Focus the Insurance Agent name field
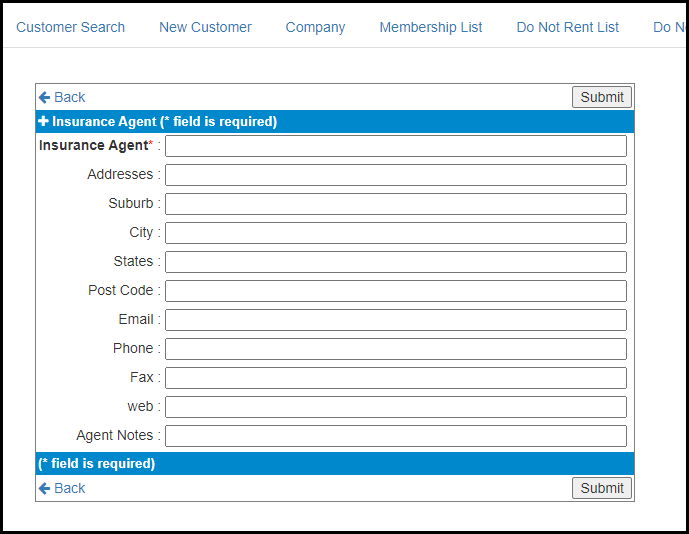Image resolution: width=689 pixels, height=534 pixels. [x=396, y=146]
